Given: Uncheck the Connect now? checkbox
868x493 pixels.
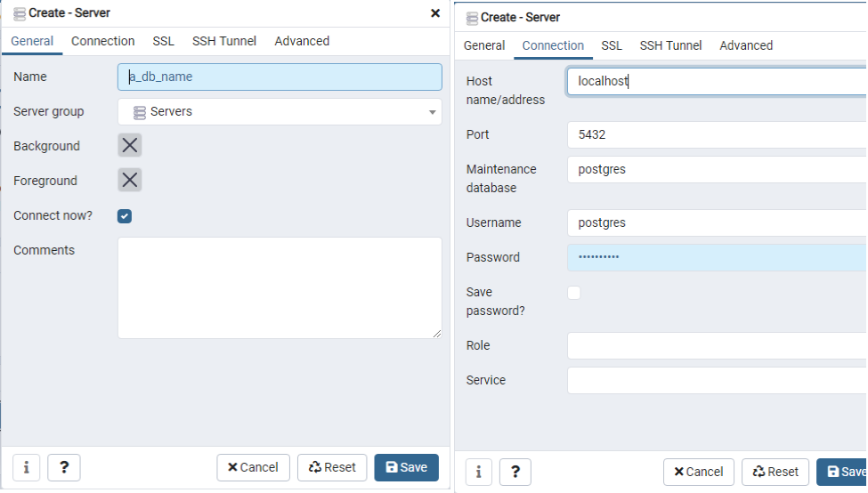Looking at the screenshot, I should click(x=125, y=216).
